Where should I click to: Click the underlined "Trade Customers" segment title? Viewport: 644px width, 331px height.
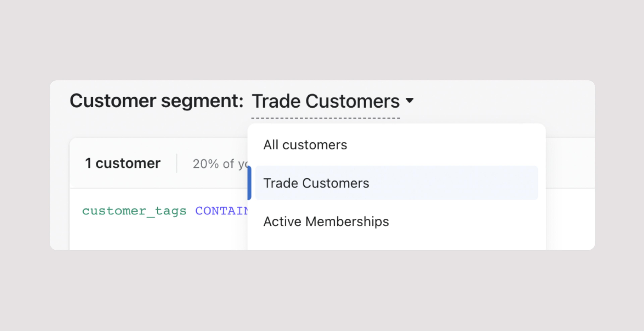(326, 101)
